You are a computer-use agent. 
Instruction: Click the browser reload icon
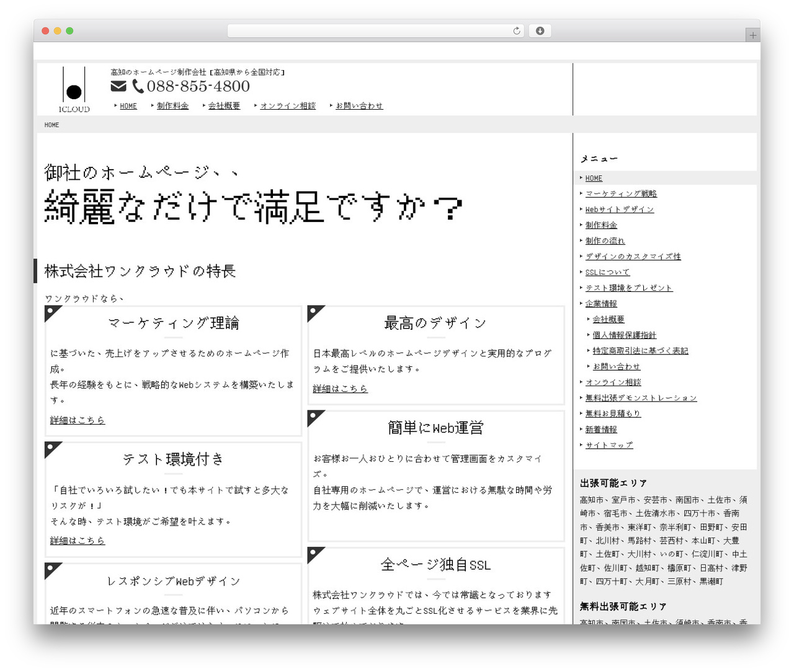(516, 31)
